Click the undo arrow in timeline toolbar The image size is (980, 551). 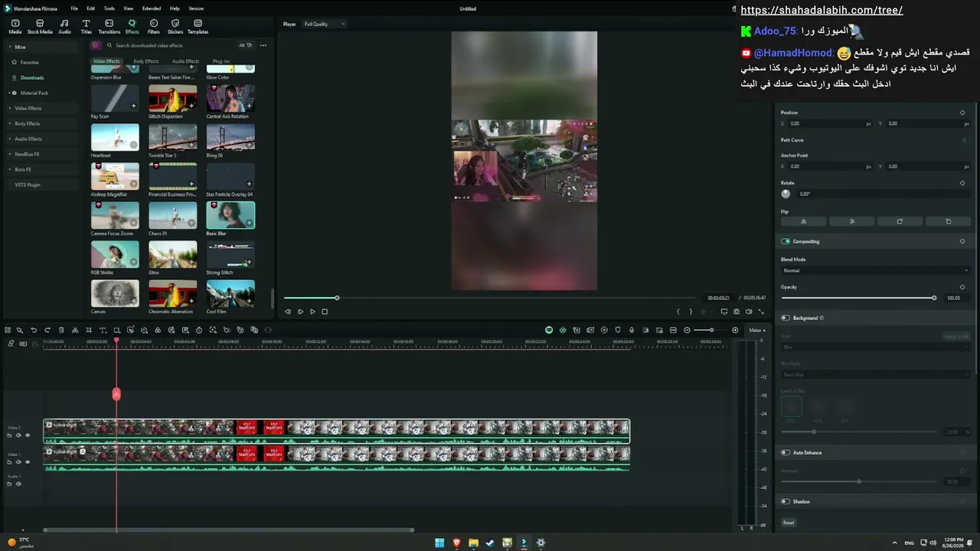[x=34, y=331]
